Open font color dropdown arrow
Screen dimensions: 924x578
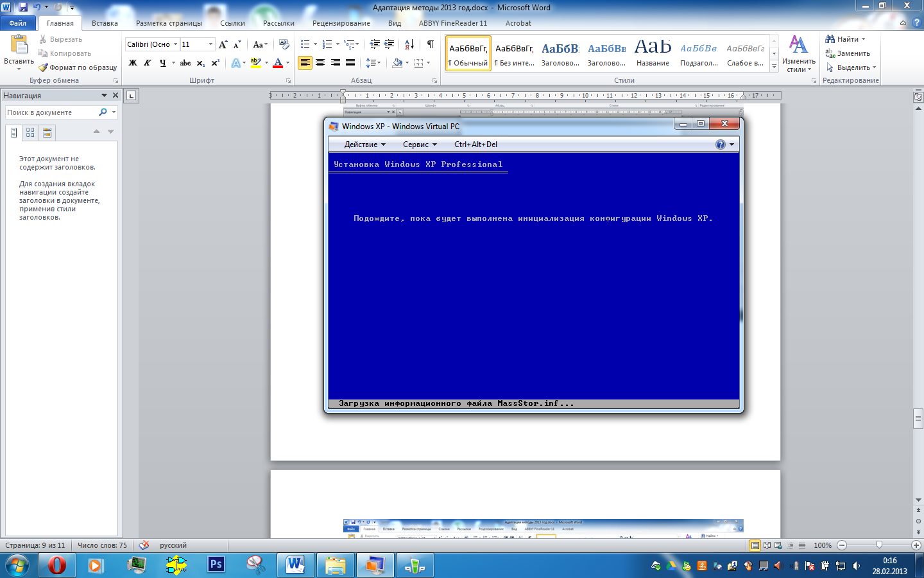[x=287, y=63]
